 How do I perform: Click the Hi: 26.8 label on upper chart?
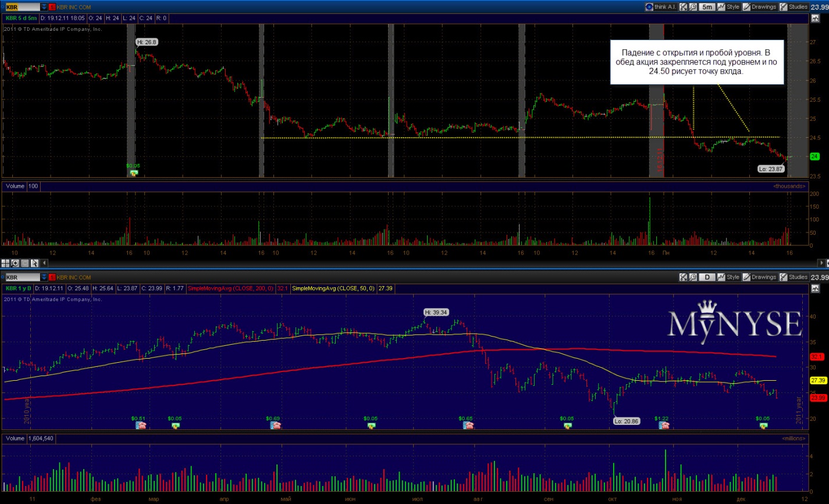pyautogui.click(x=147, y=42)
